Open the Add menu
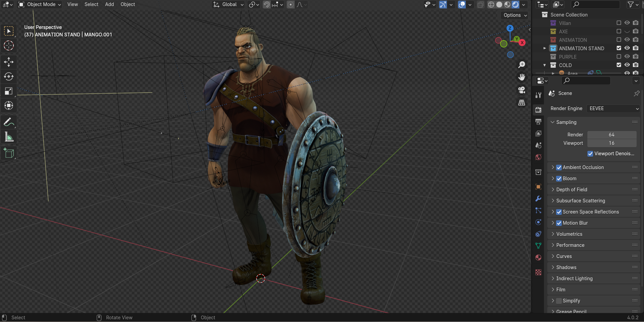The height and width of the screenshot is (322, 644). point(110,4)
